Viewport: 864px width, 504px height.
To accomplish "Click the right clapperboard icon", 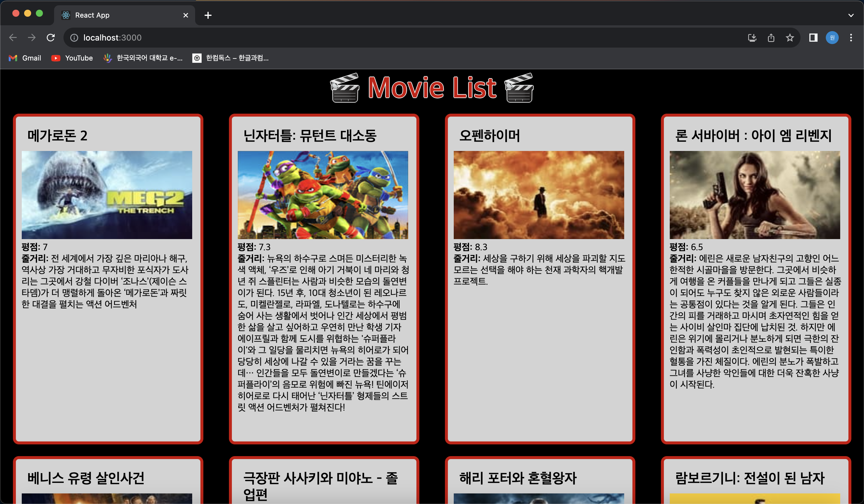I will click(x=519, y=88).
